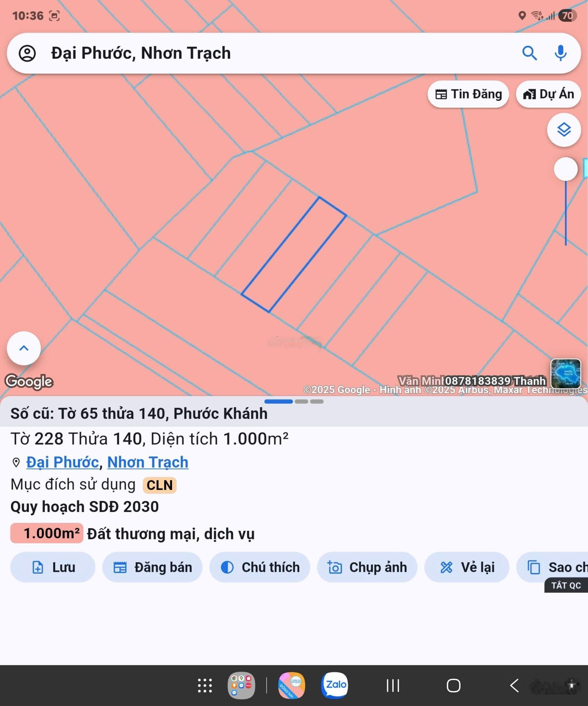Expand panel with the up chevron button
The width and height of the screenshot is (588, 706).
pyautogui.click(x=24, y=348)
